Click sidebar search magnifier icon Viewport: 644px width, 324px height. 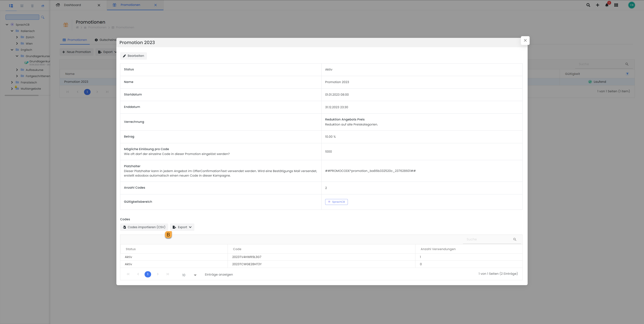click(x=43, y=17)
